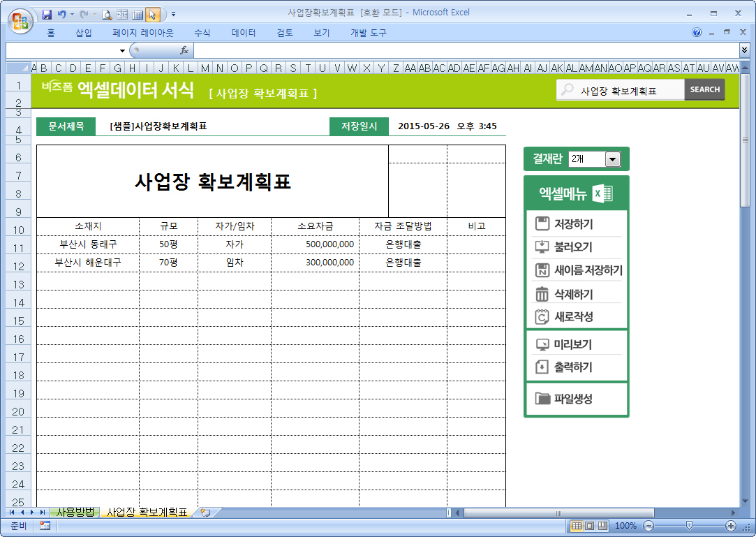Viewport: 756px width, 537px height.
Task: Open the 수식 ribbon tab
Action: 202,33
